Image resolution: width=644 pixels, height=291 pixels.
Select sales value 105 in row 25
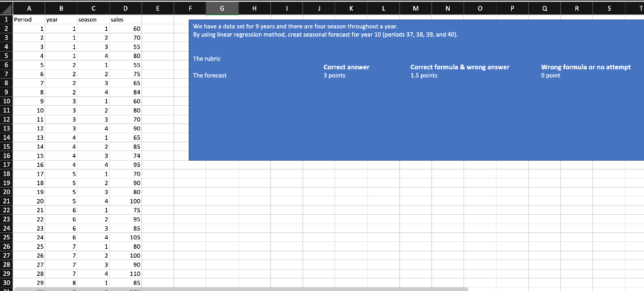125,237
